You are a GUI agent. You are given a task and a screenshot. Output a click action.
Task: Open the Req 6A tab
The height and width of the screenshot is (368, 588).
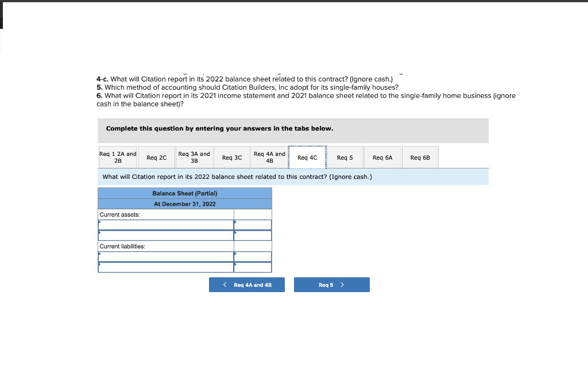pos(382,157)
